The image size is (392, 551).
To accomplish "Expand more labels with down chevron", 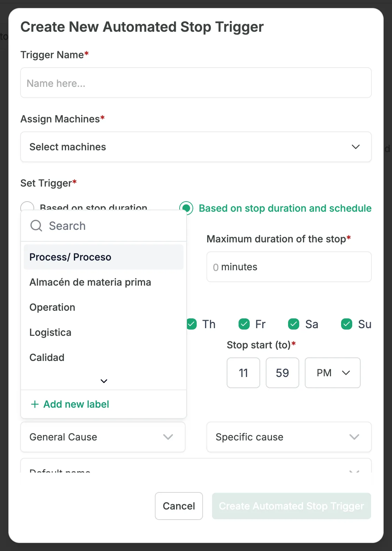I will (104, 381).
